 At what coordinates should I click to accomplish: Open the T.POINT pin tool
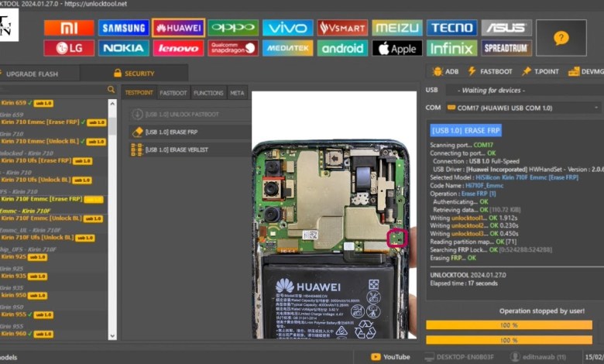pyautogui.click(x=540, y=71)
